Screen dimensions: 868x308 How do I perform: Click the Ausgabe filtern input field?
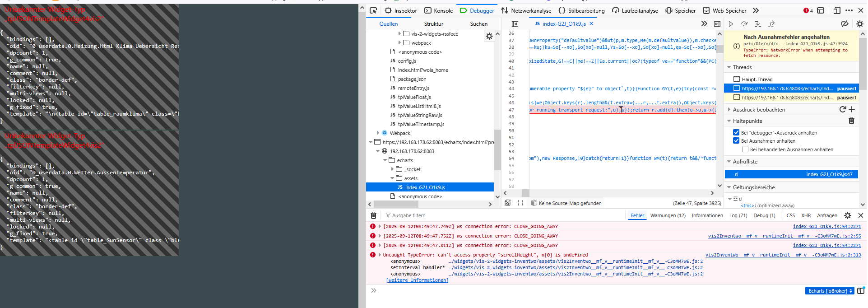503,215
